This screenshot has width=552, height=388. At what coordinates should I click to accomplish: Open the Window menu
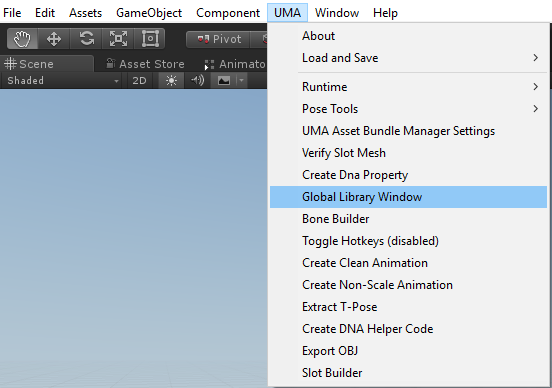coord(337,13)
